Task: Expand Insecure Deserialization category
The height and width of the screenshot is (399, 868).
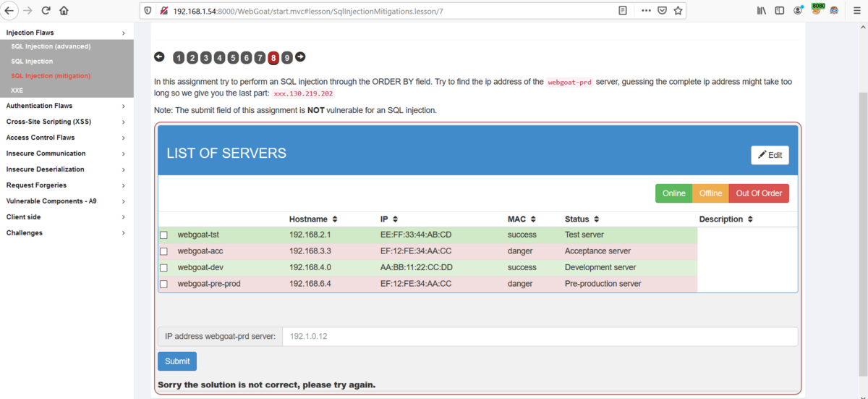Action: (67, 169)
